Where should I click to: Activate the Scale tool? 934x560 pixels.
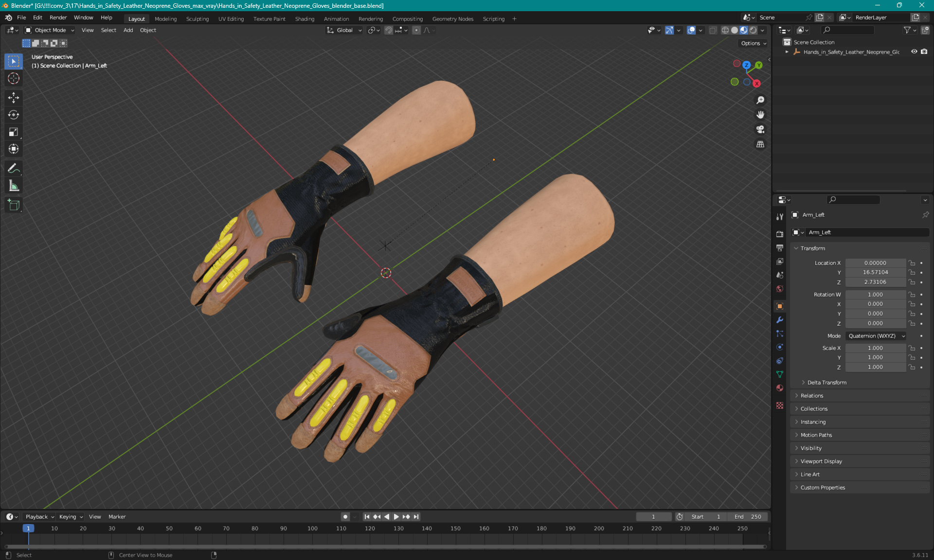click(x=14, y=132)
